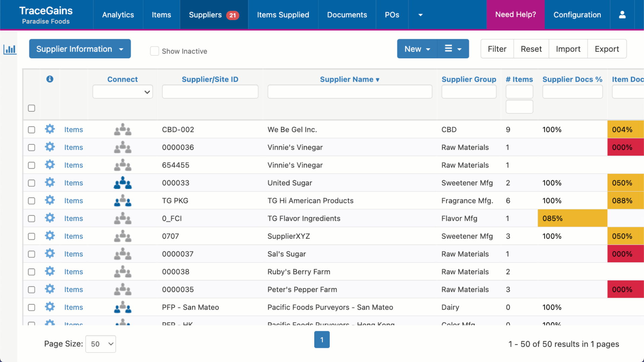Check the row for SupplierXYZ
Image resolution: width=644 pixels, height=362 pixels.
pyautogui.click(x=32, y=236)
